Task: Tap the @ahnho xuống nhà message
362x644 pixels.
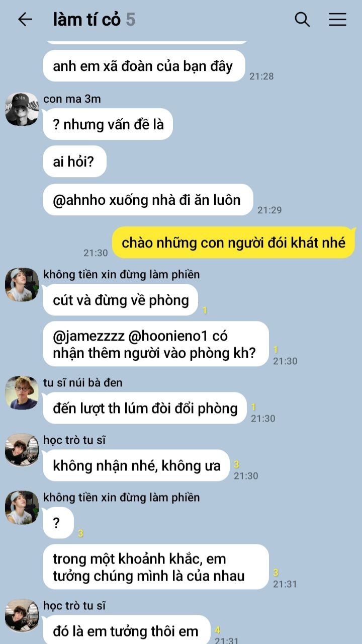Action: [148, 200]
